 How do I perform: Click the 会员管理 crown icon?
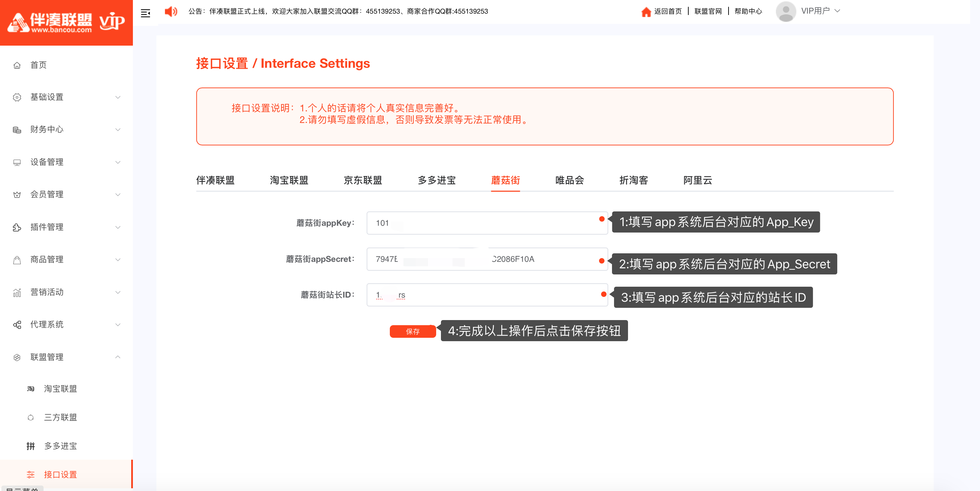[17, 194]
